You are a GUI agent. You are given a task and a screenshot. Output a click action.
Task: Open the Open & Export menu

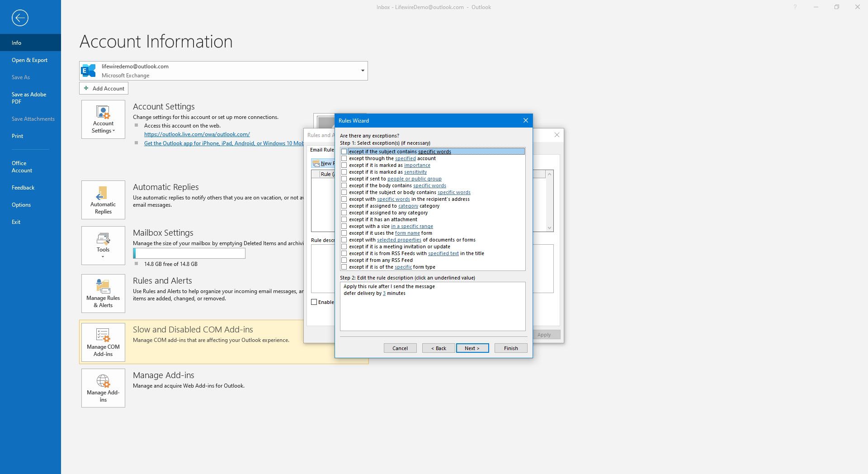[30, 60]
